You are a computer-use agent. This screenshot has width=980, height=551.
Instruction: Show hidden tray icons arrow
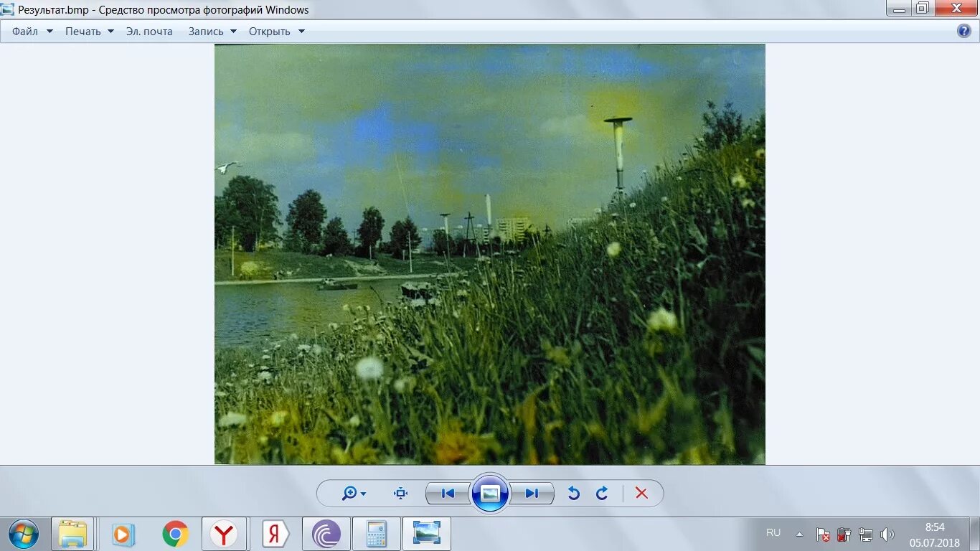[x=799, y=534]
